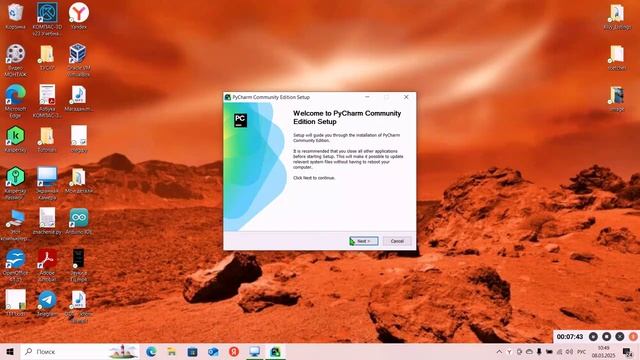Click the PC logo in the installer banner
Image resolution: width=640 pixels, height=360 pixels.
click(x=240, y=120)
